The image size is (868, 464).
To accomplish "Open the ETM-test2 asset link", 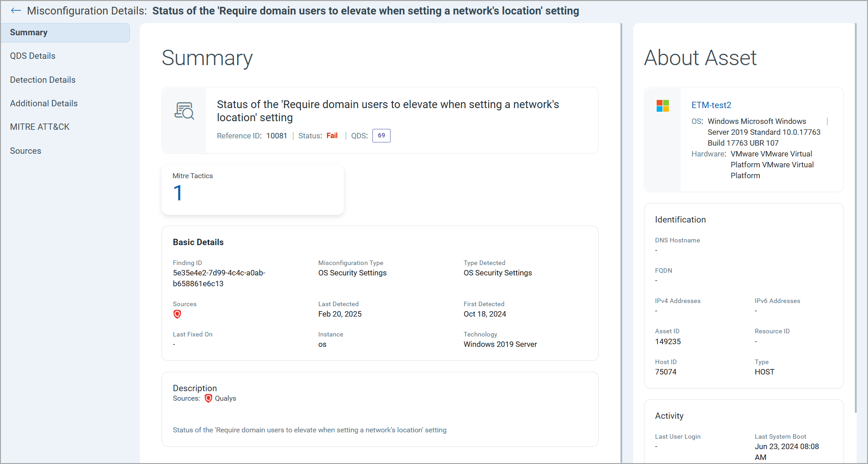I will click(711, 105).
